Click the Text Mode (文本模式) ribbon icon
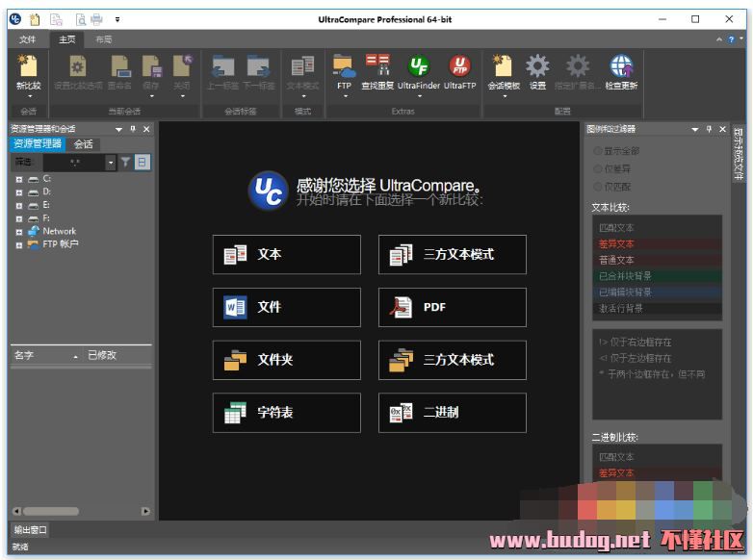753x560 pixels. tap(302, 66)
